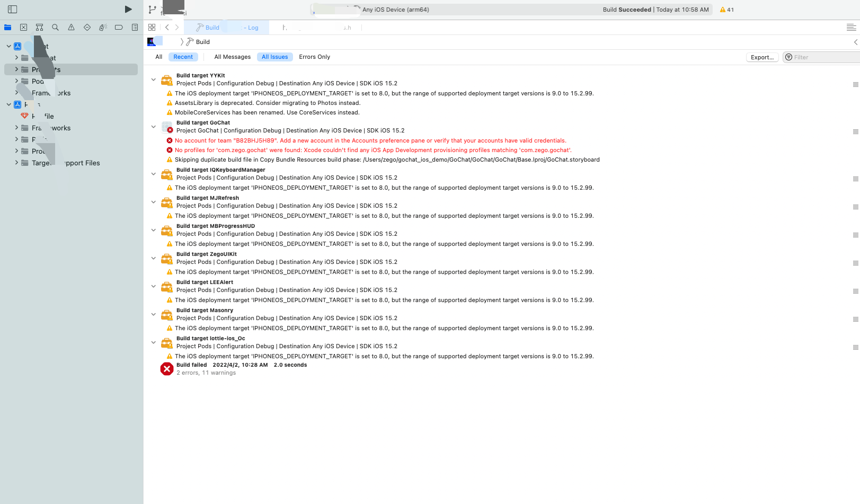Select the MobileCoreServices has been renamed warning
The height and width of the screenshot is (504, 860).
[267, 112]
